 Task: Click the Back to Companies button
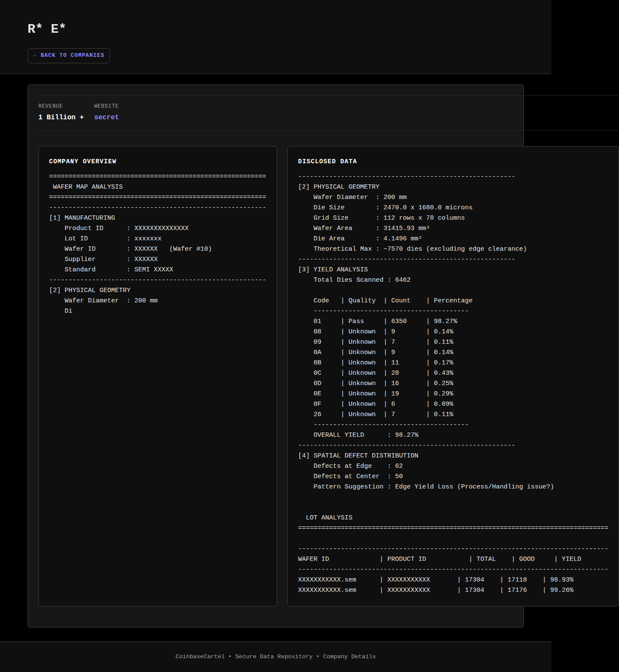click(x=68, y=56)
